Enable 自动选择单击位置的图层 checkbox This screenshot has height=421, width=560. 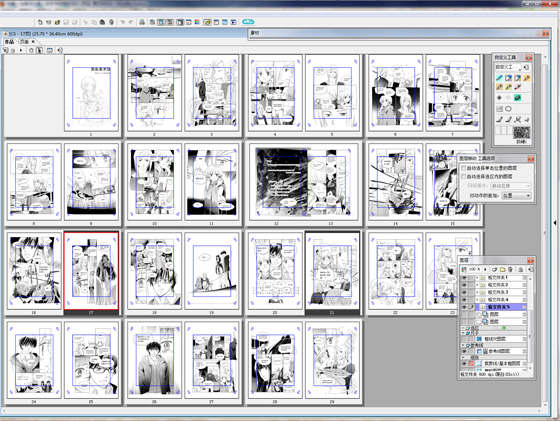464,168
